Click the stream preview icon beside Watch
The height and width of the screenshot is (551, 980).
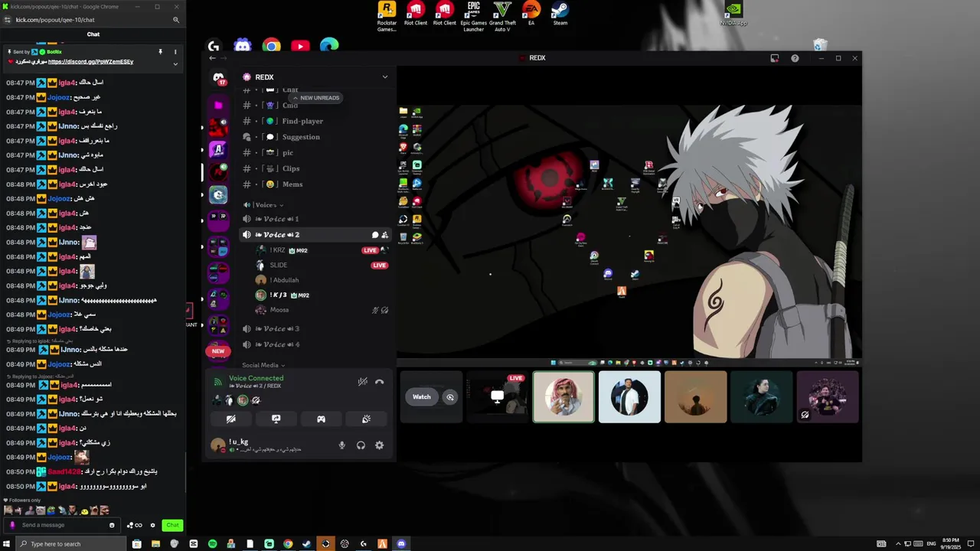[x=450, y=397]
